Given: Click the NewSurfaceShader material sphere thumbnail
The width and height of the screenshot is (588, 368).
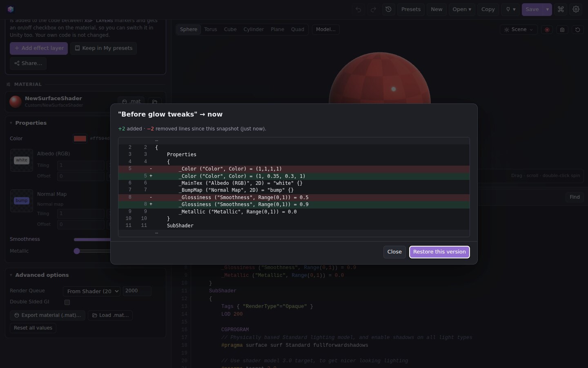Looking at the screenshot, I should pyautogui.click(x=16, y=101).
